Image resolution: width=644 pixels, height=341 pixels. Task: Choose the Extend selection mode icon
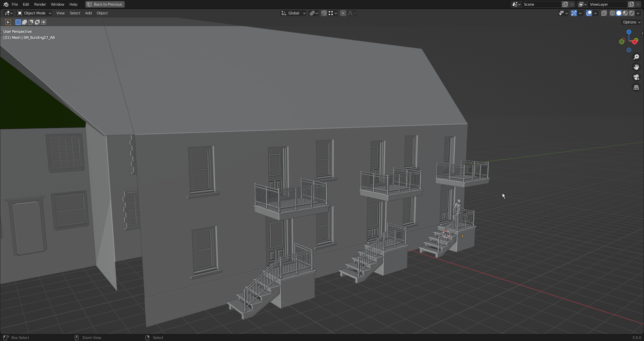[x=24, y=22]
